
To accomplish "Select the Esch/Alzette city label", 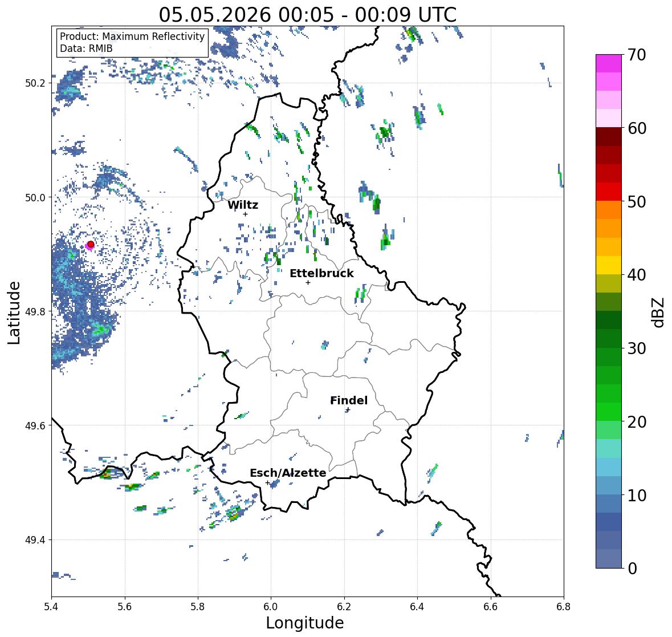I will click(x=288, y=473).
